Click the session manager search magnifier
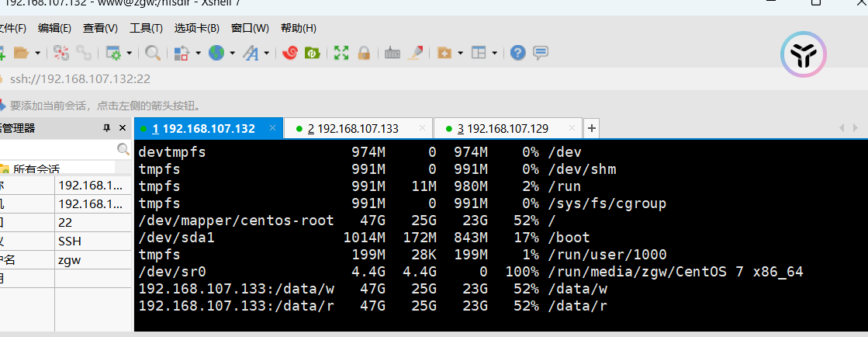The height and width of the screenshot is (337, 868). tap(123, 149)
